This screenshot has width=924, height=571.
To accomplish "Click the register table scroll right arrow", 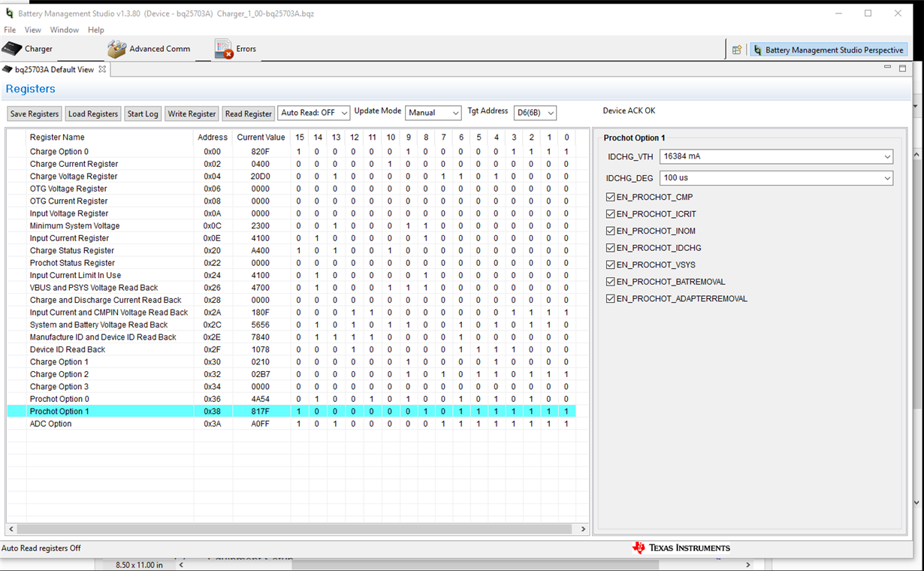I will point(584,529).
